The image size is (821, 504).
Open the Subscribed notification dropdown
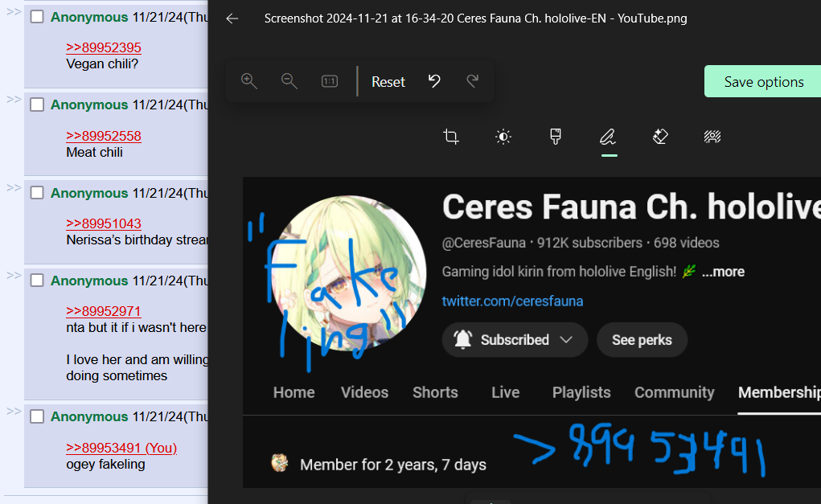coord(515,340)
